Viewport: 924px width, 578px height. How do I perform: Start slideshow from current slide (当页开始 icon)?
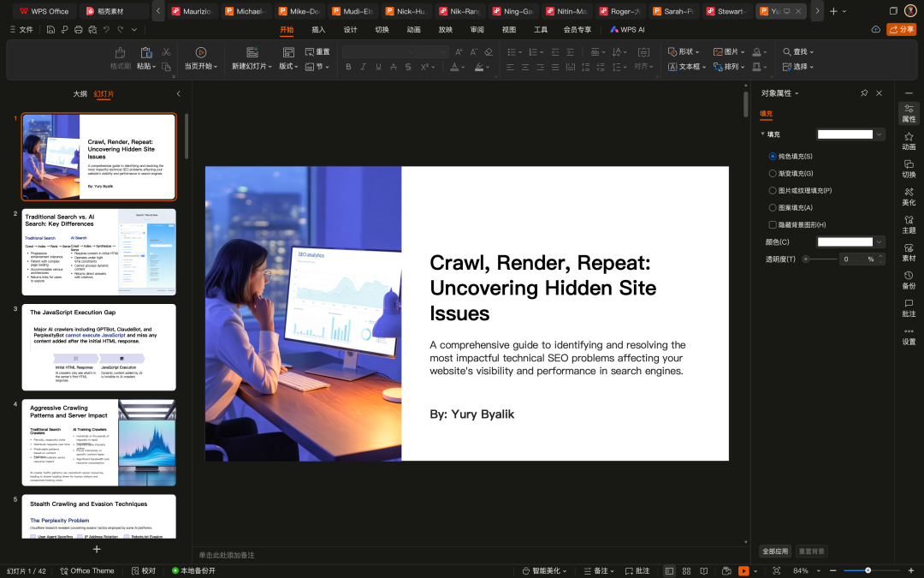200,52
